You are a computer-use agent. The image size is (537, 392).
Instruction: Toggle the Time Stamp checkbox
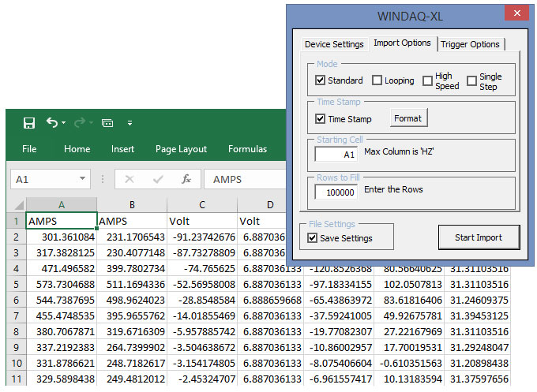320,118
